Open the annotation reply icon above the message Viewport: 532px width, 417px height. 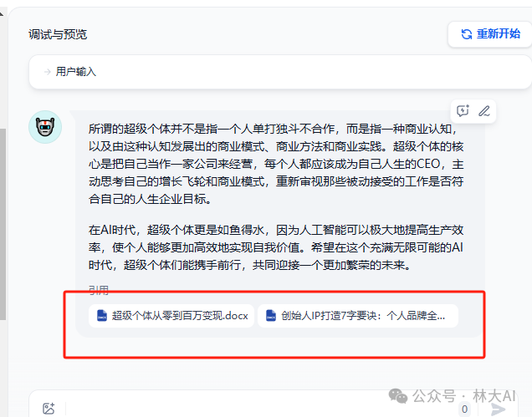tap(463, 111)
